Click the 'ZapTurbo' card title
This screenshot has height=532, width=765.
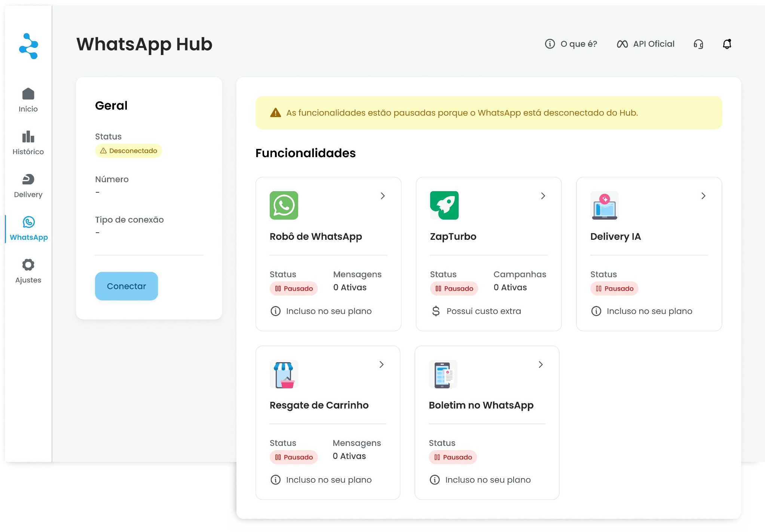tap(453, 236)
